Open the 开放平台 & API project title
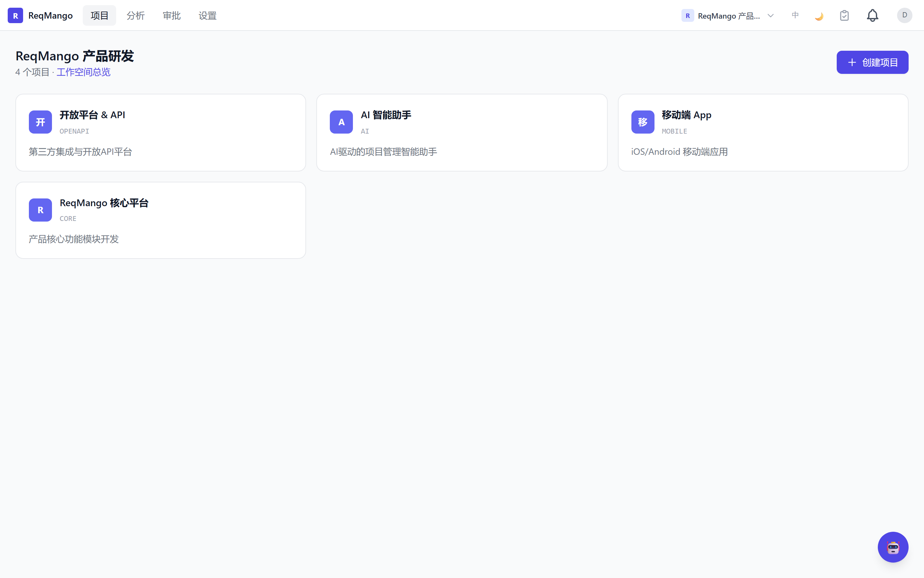924x578 pixels. coord(92,115)
